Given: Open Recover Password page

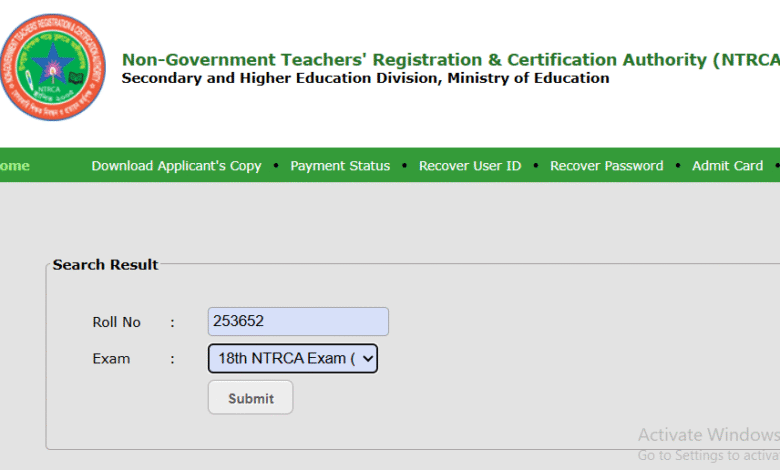Looking at the screenshot, I should click(x=606, y=166).
